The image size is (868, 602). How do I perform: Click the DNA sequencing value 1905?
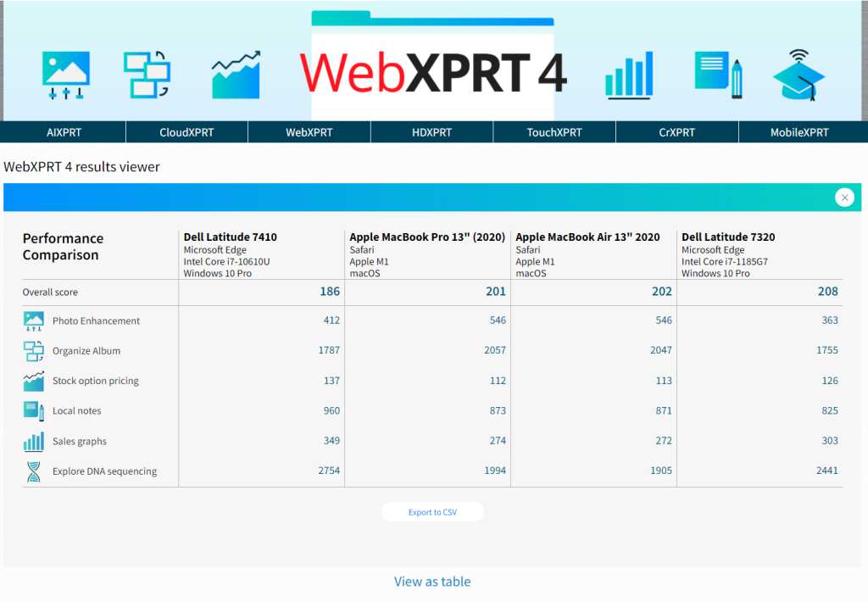[x=661, y=471]
